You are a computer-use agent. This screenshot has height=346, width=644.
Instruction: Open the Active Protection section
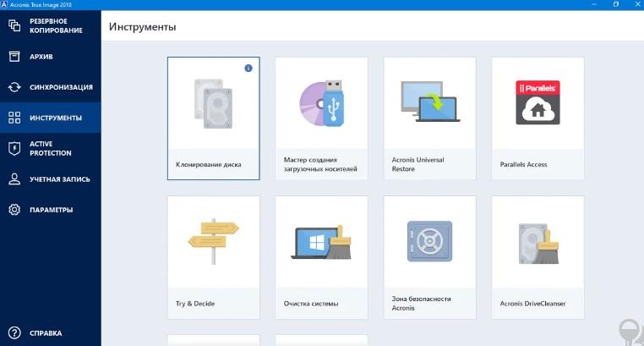click(51, 148)
